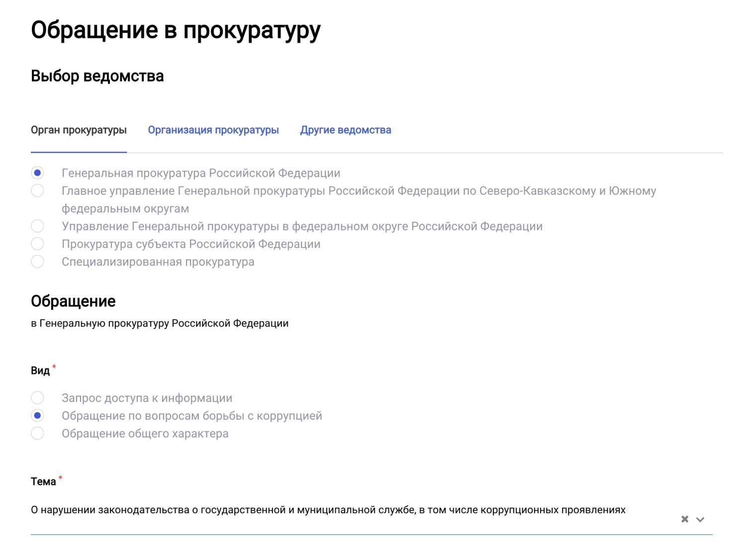Click the Обращение в прокуратуру page heading
The width and height of the screenshot is (756, 557).
(x=176, y=29)
